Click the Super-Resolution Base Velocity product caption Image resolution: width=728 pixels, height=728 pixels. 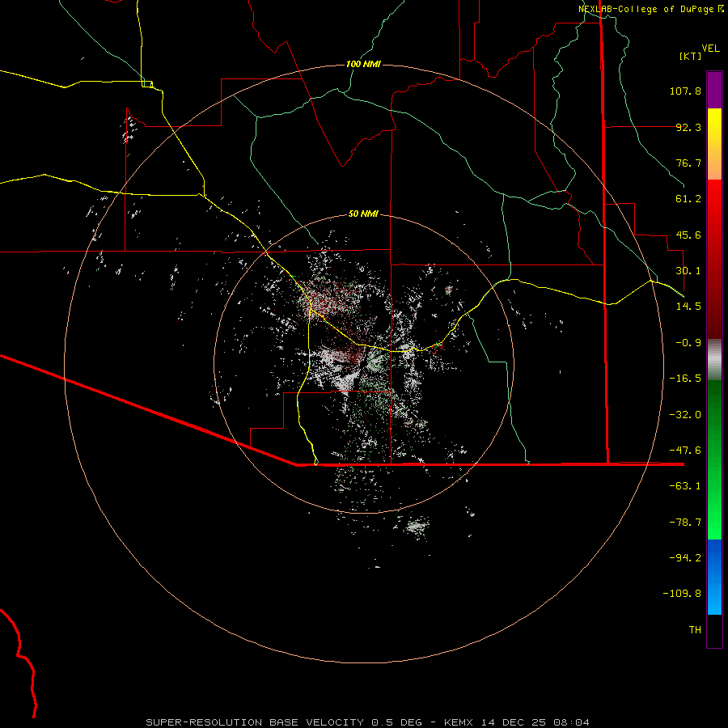[x=367, y=722]
